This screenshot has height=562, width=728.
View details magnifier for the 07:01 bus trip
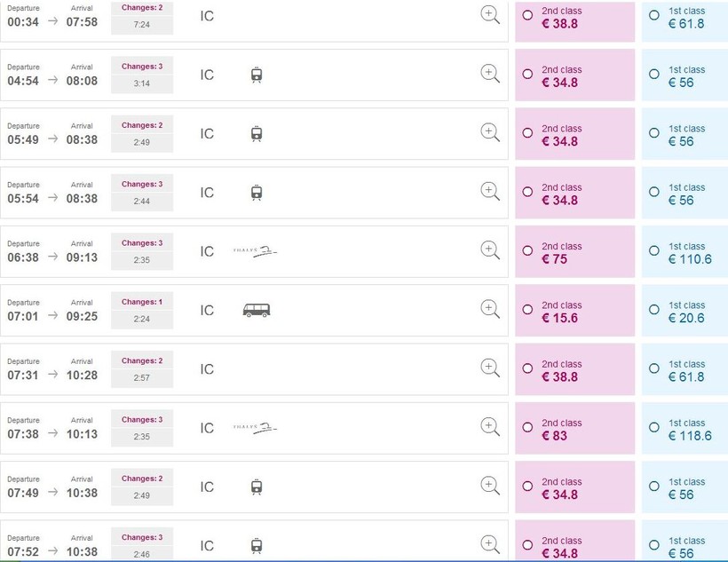click(490, 309)
